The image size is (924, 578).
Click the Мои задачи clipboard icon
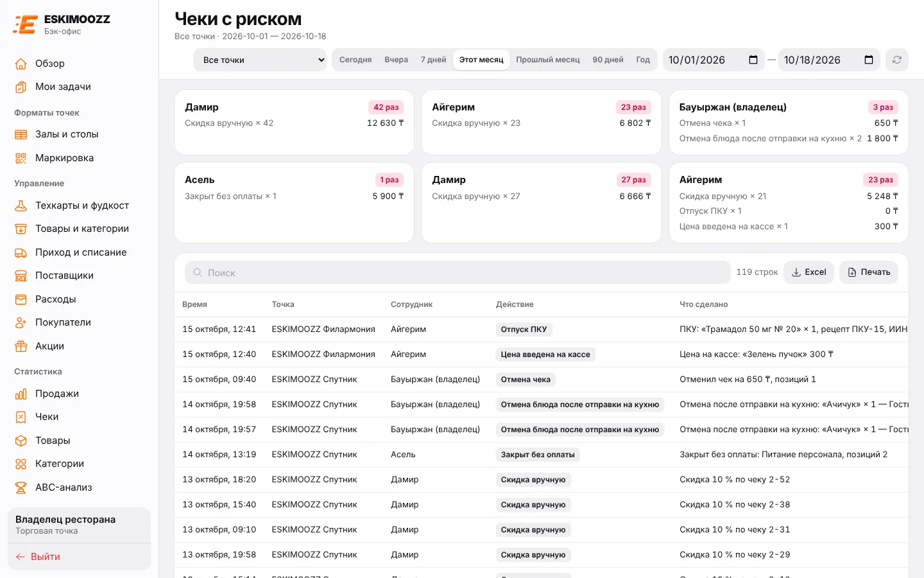[x=21, y=87]
